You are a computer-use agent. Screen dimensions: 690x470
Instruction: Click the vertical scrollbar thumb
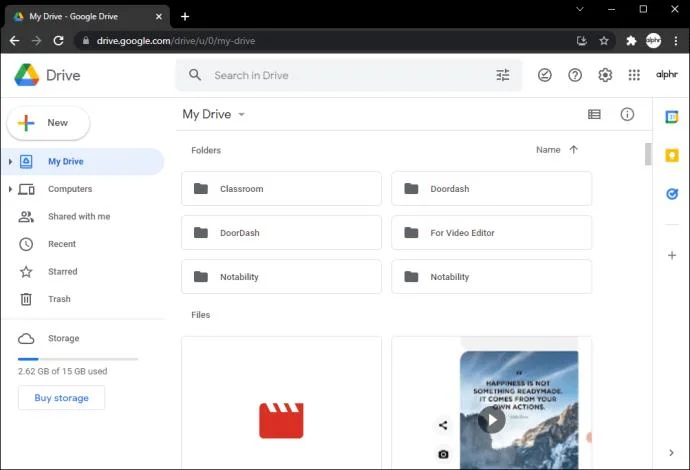click(648, 154)
